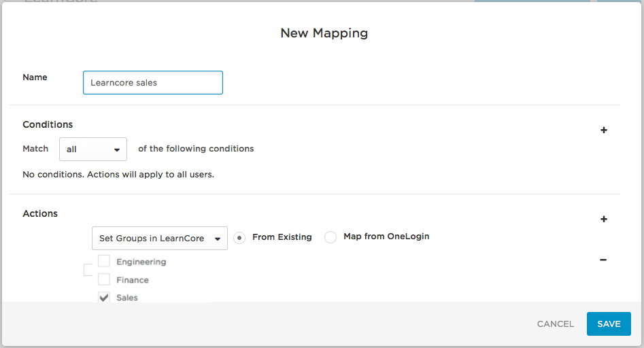Click the Name field label
644x348 pixels.
[35, 77]
